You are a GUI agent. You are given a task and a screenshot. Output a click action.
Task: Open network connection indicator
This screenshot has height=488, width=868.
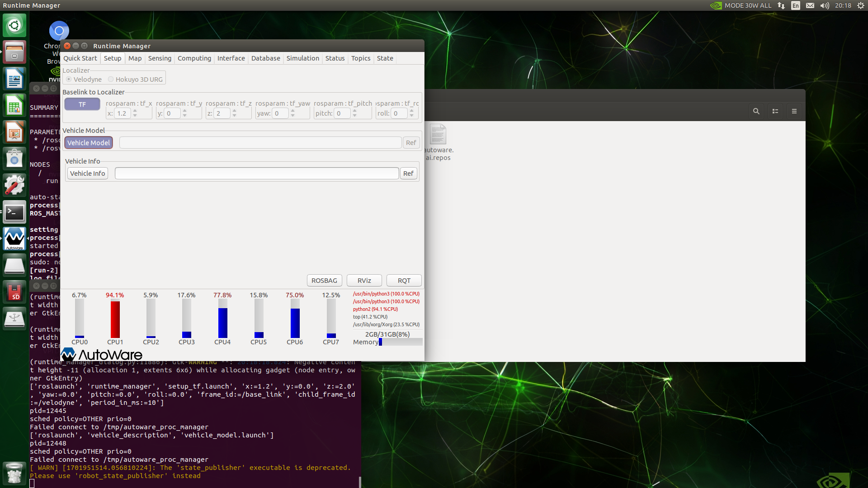pyautogui.click(x=781, y=5)
